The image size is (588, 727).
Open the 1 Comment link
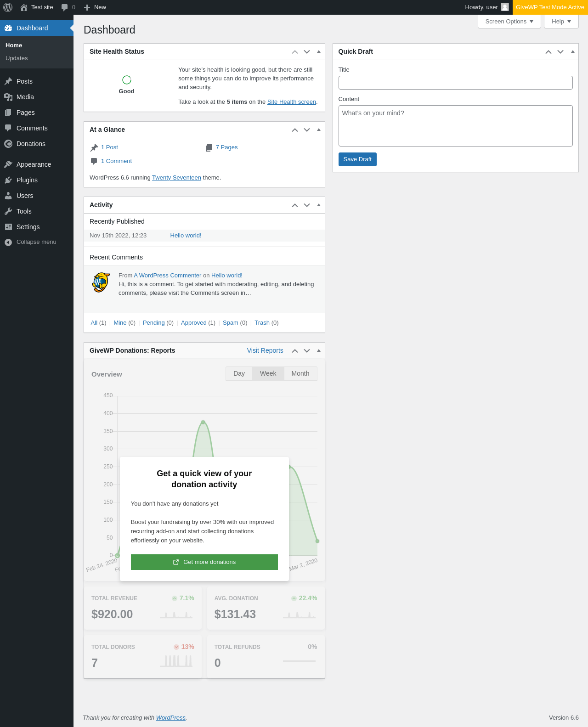(x=116, y=161)
